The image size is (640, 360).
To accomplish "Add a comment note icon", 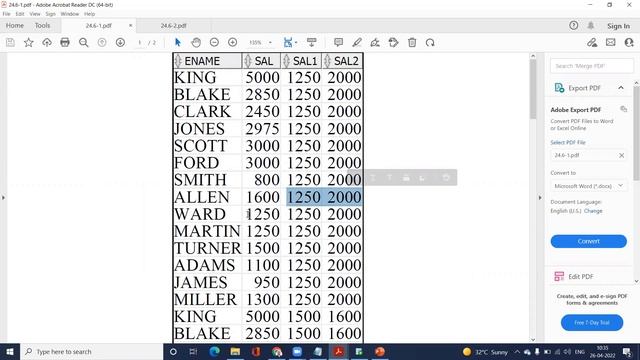I will click(x=338, y=42).
